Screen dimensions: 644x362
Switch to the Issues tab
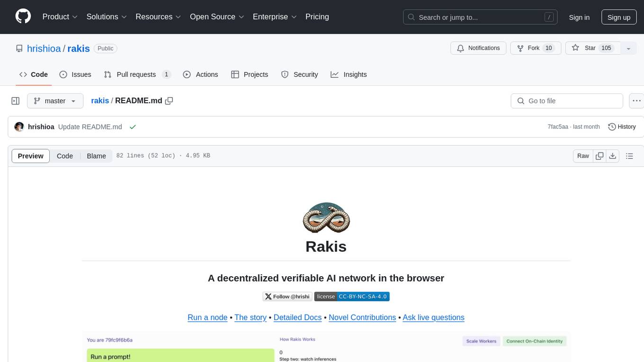pos(75,74)
